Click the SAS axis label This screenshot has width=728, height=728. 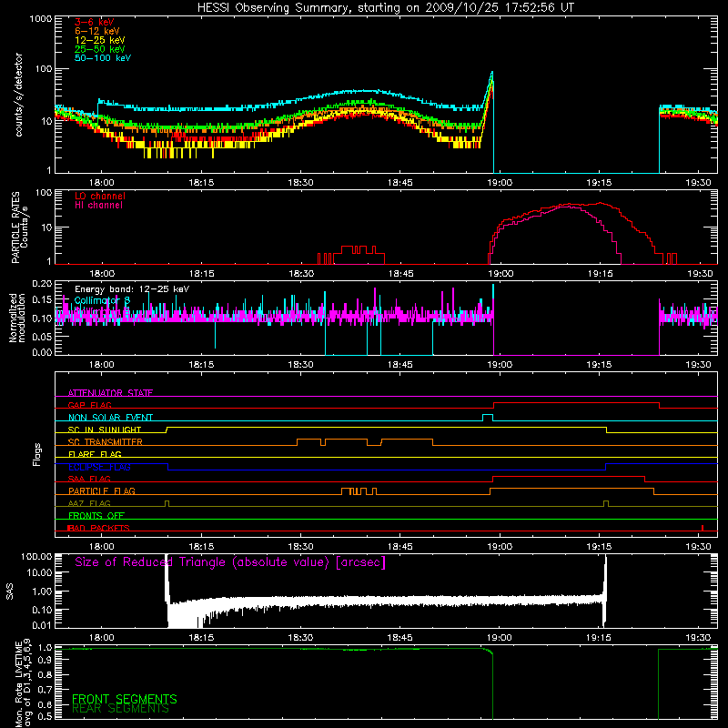(9, 591)
